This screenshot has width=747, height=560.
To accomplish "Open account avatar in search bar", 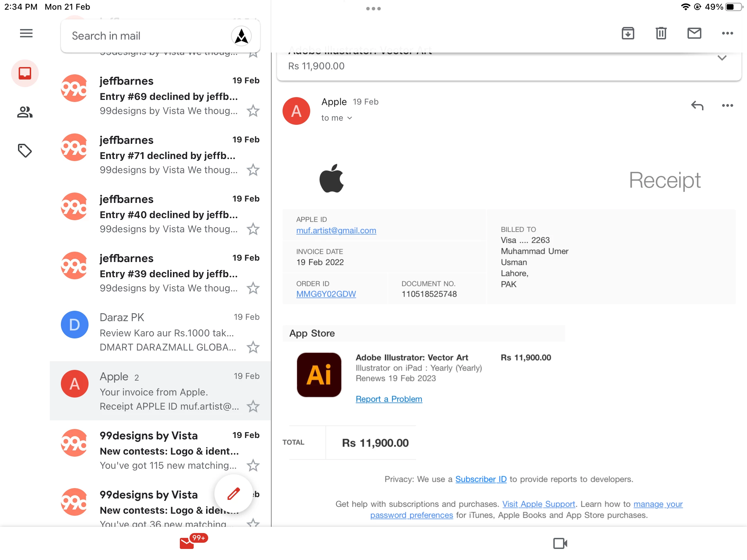I will point(241,36).
